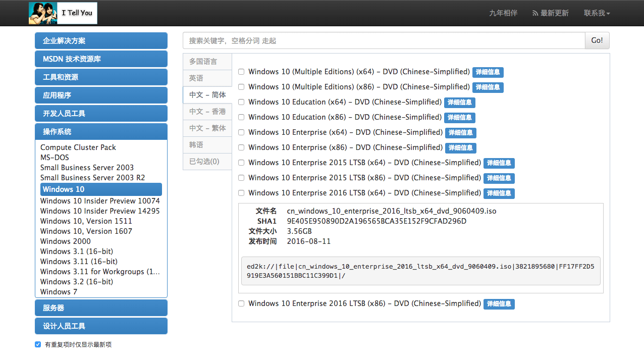Click the Go! search button
This screenshot has height=355, width=644.
click(597, 40)
